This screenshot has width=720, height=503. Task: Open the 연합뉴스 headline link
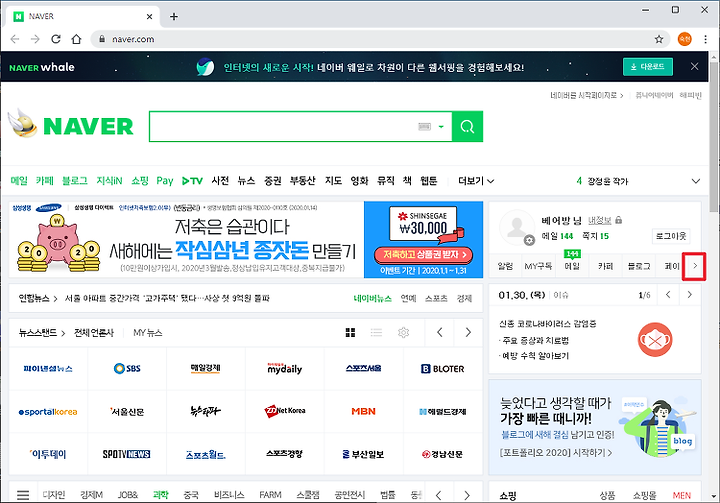pos(167,299)
